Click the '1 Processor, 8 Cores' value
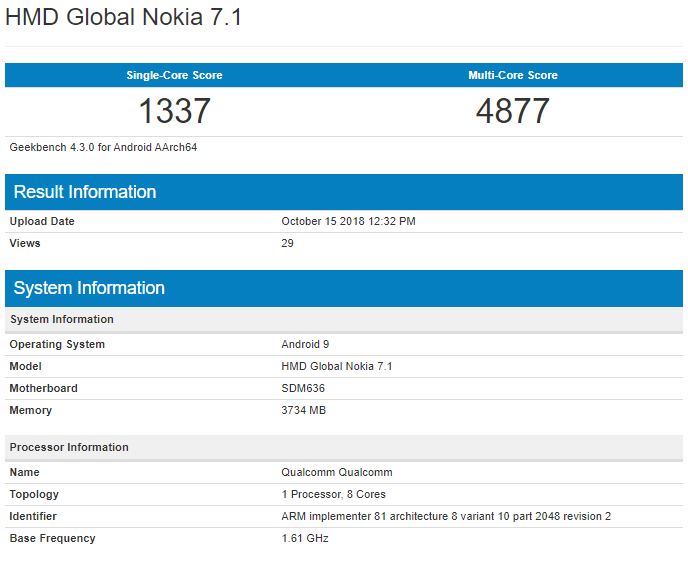The width and height of the screenshot is (688, 563). (x=333, y=495)
